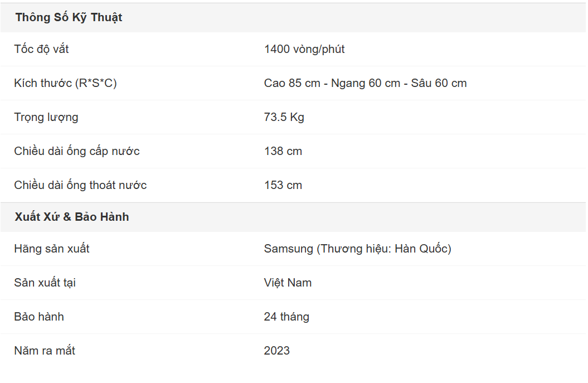Select the "Trọng lượng" row label
588x383 pixels.
point(46,117)
